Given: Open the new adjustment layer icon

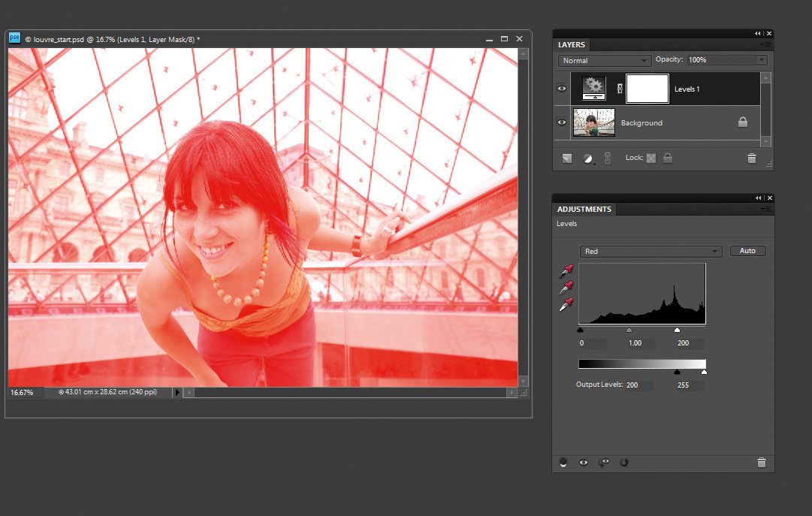Looking at the screenshot, I should [x=587, y=158].
